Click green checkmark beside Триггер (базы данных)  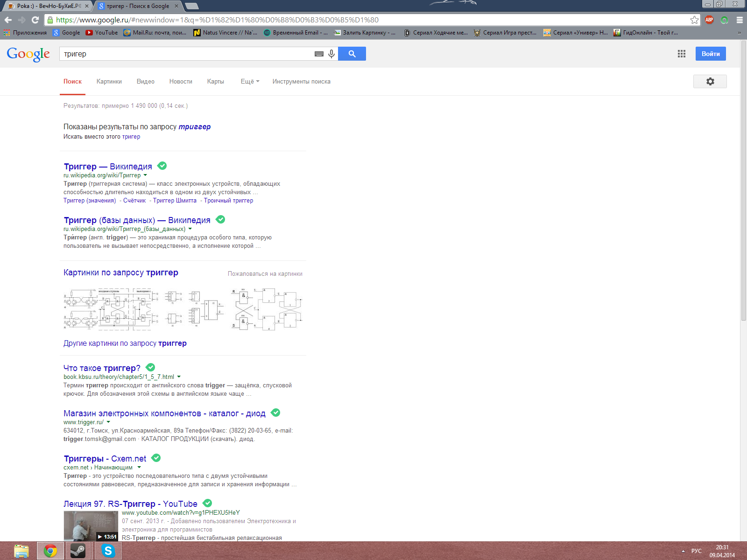[x=220, y=219]
